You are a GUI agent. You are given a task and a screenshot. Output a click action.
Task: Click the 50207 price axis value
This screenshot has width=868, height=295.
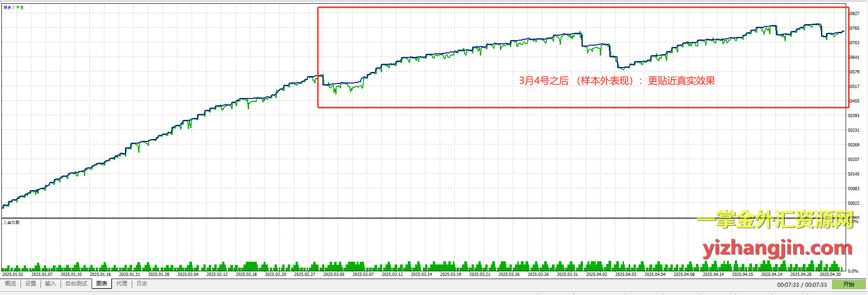(x=853, y=160)
